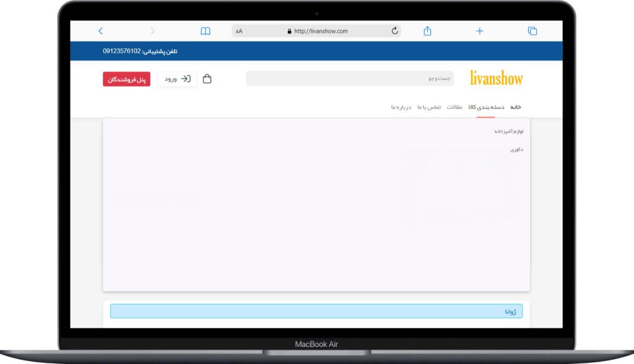Image resolution: width=634 pixels, height=364 pixels.
Task: Focus the جست و جو search field
Action: pos(349,79)
